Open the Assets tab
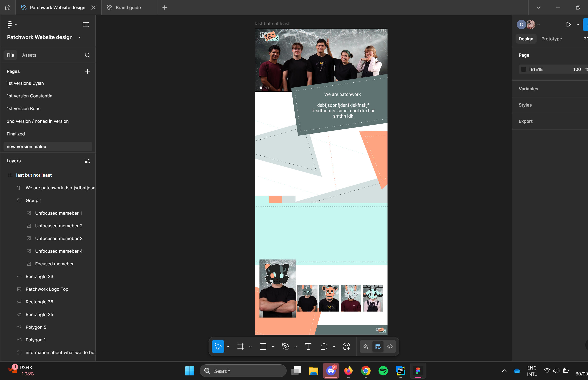588x380 pixels. pos(29,55)
